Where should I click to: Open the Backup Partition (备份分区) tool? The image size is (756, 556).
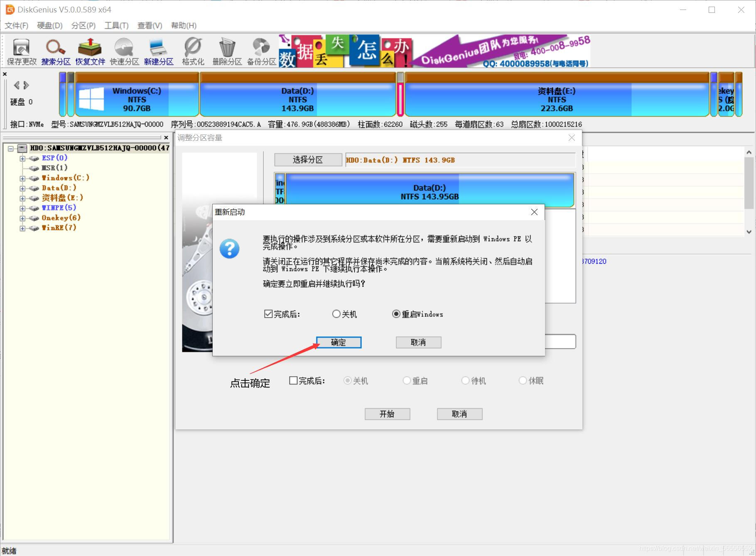pyautogui.click(x=261, y=52)
